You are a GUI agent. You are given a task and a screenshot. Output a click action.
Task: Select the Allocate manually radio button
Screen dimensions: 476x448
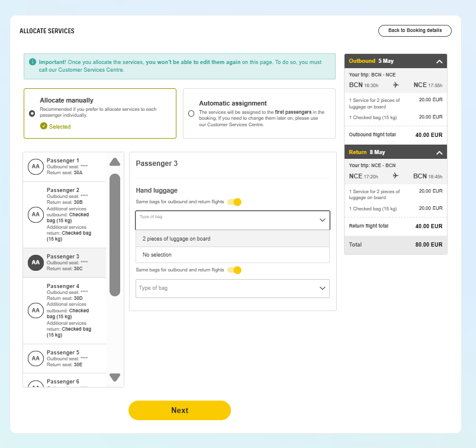coord(32,113)
